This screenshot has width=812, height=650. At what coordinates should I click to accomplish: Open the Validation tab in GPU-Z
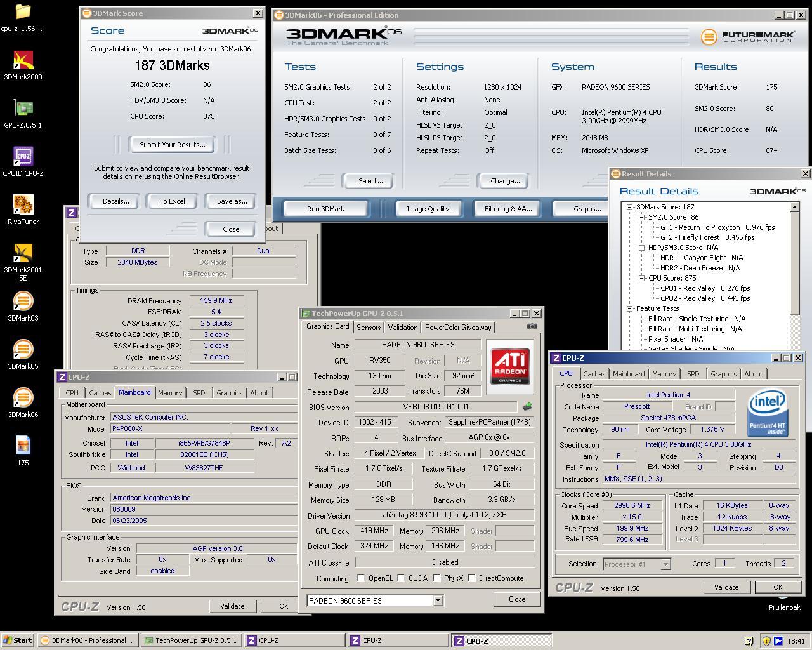403,328
